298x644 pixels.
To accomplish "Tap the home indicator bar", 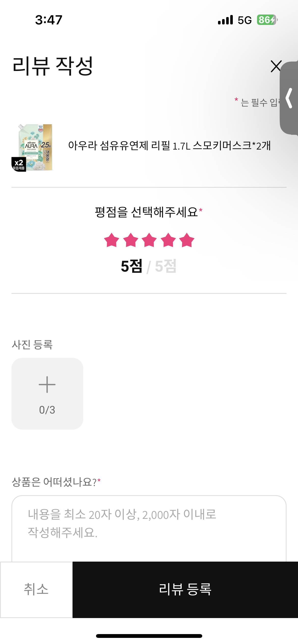I will (149, 636).
